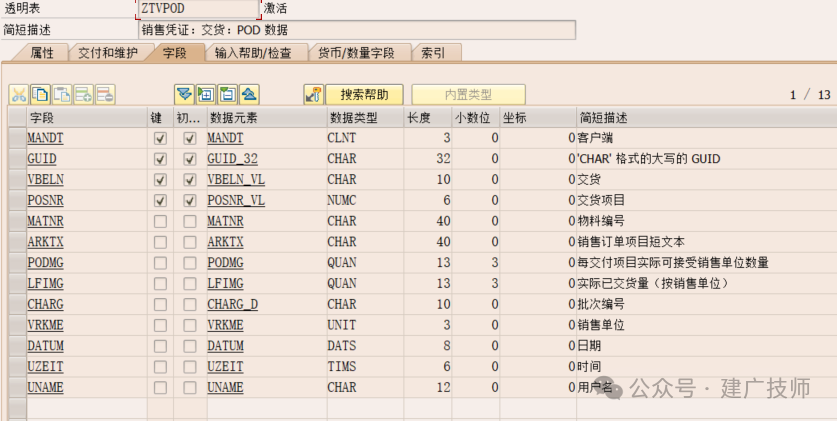This screenshot has height=421, width=837.
Task: Click the Insert row toolbar icon
Action: [84, 95]
